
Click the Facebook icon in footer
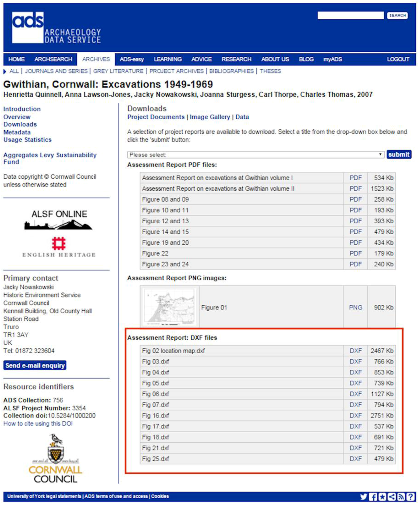click(x=373, y=497)
